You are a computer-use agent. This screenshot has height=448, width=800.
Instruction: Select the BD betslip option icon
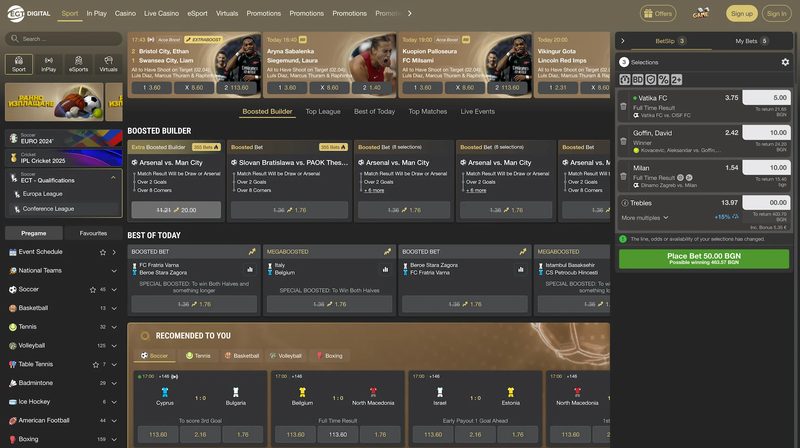[638, 80]
